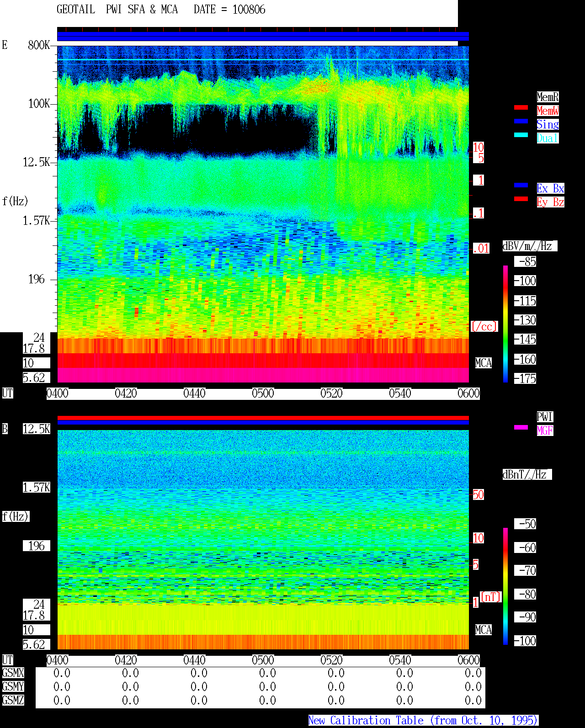Click the [nT] magnetic scale label
Screen dimensions: 585x728
pyautogui.click(x=491, y=597)
